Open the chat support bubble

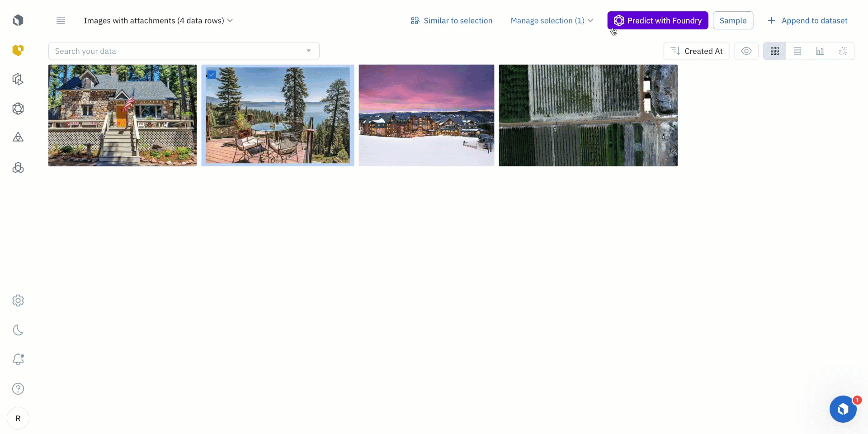point(843,409)
